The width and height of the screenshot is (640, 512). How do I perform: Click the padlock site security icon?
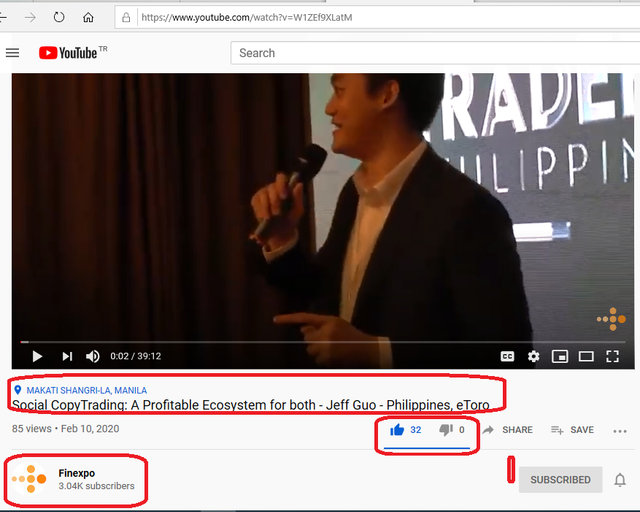pos(126,18)
